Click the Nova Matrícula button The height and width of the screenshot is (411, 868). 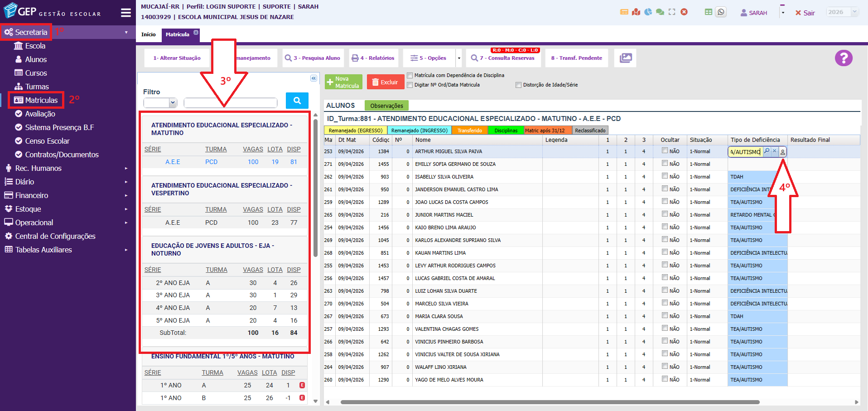[x=343, y=82]
